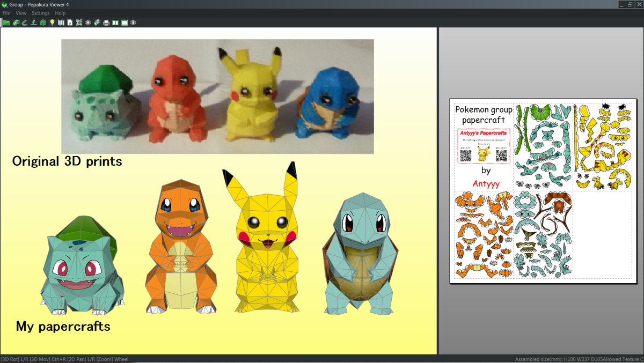The height and width of the screenshot is (363, 644).
Task: Click the Pepakura app icon in title bar
Action: 5,4
